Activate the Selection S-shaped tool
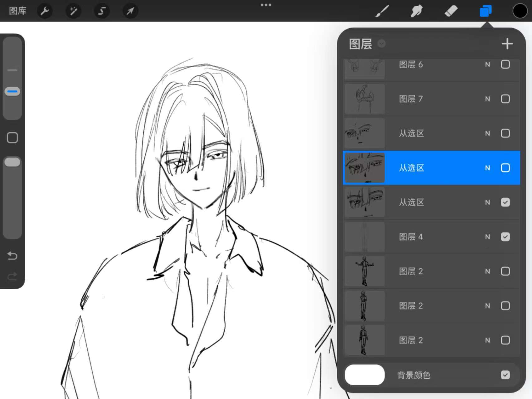The width and height of the screenshot is (532, 399). click(x=102, y=11)
